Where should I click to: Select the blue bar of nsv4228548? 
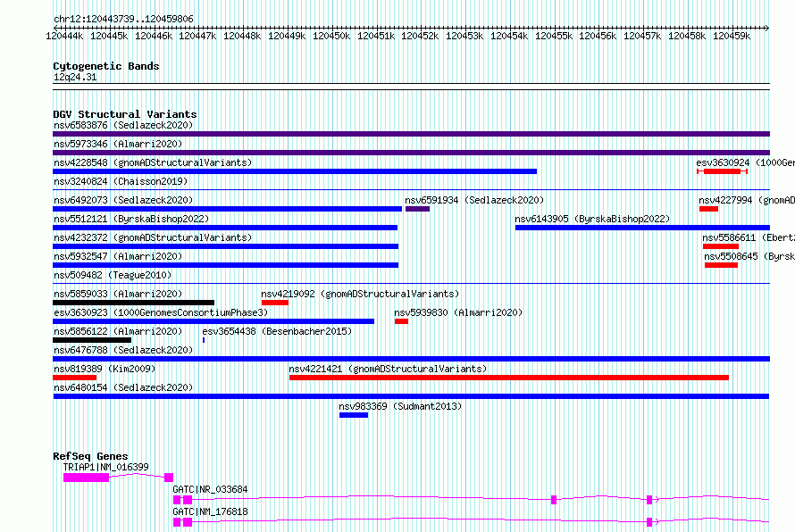295,171
